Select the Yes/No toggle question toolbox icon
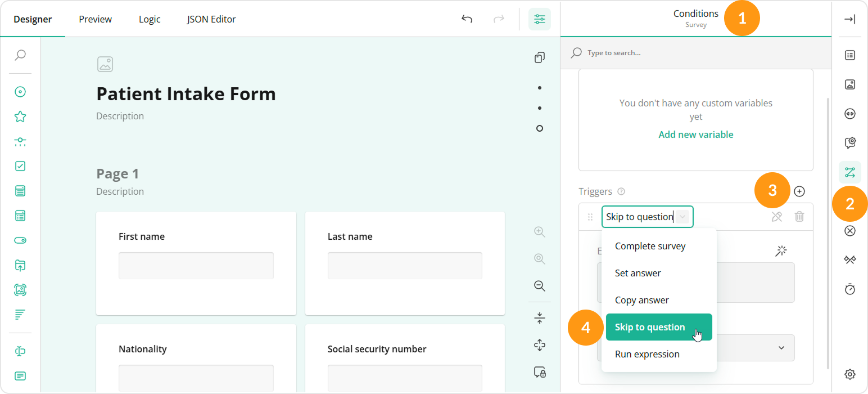 point(20,240)
